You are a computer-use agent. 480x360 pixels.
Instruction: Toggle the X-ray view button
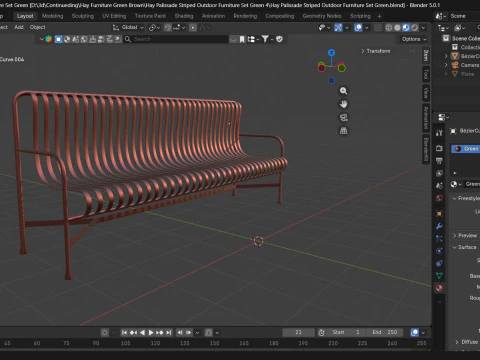click(378, 28)
